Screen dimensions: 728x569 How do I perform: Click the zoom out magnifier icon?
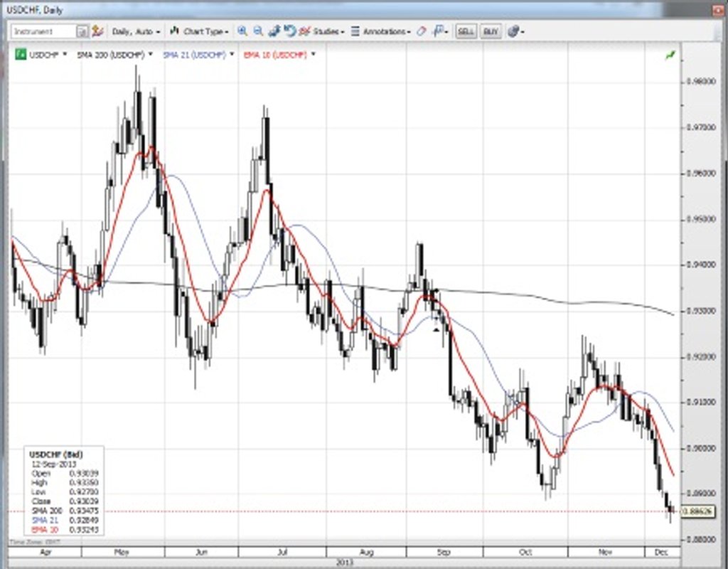[257, 31]
